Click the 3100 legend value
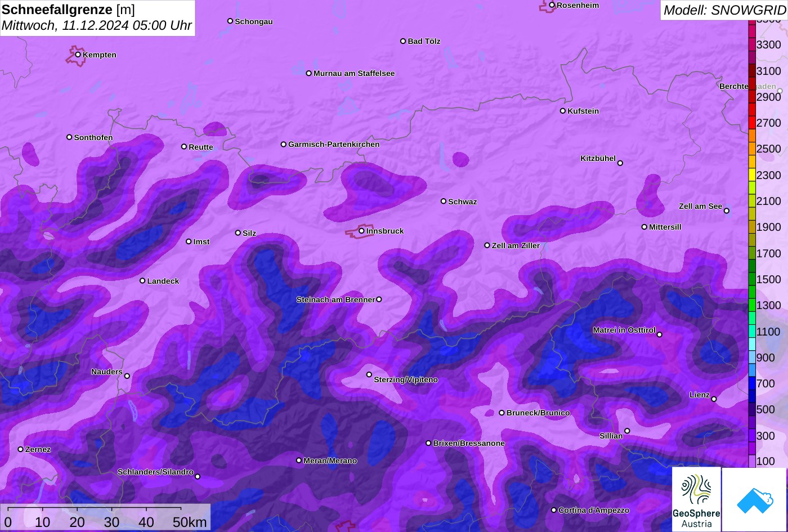 pos(769,71)
